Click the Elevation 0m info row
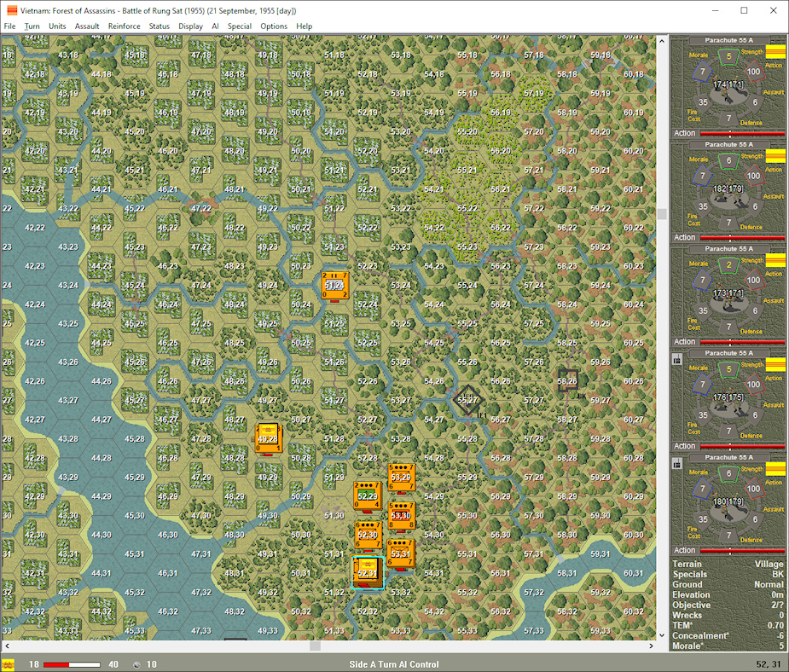Screen dimensions: 789x672 (x=728, y=594)
